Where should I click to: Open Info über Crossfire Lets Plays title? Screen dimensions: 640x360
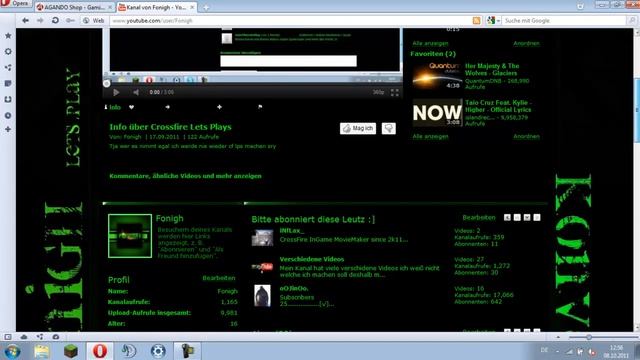click(x=170, y=127)
